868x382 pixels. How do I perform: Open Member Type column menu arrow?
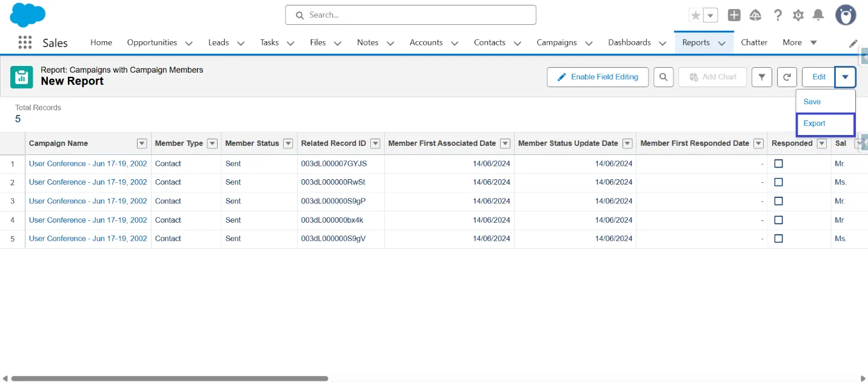pos(212,143)
